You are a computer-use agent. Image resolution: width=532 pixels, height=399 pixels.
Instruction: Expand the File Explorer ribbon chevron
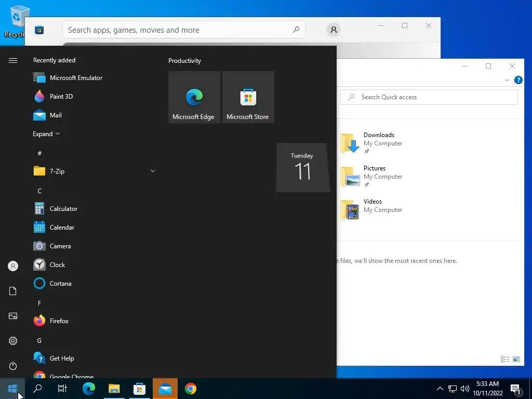[507, 80]
